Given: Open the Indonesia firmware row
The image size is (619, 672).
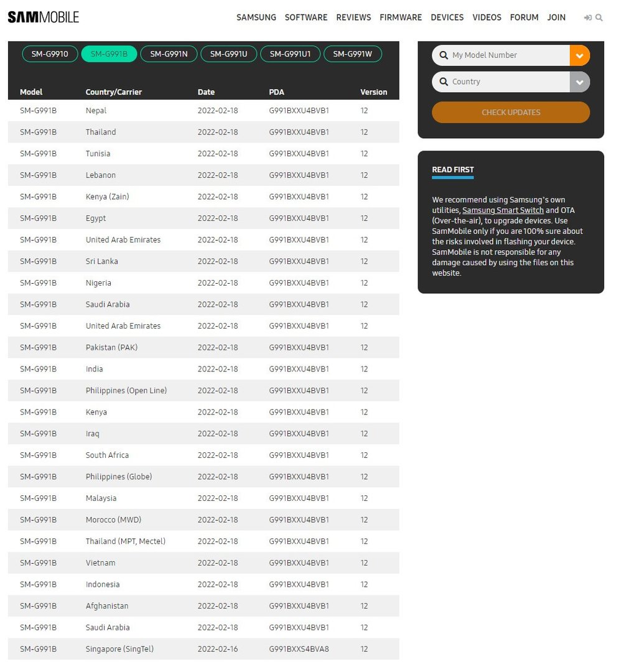Looking at the screenshot, I should click(x=203, y=584).
